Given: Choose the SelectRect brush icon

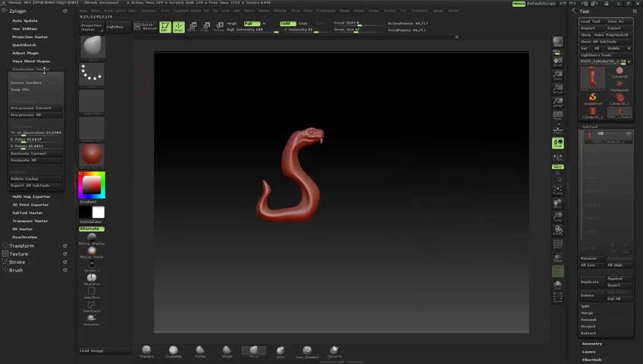Looking at the screenshot, I should pyautogui.click(x=92, y=293).
